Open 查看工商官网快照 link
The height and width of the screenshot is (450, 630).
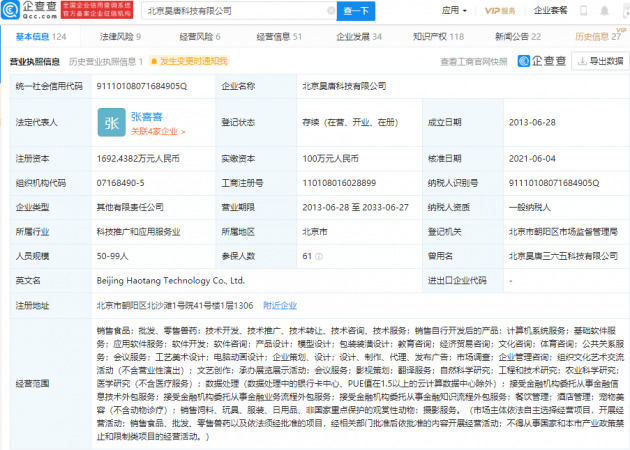click(474, 61)
